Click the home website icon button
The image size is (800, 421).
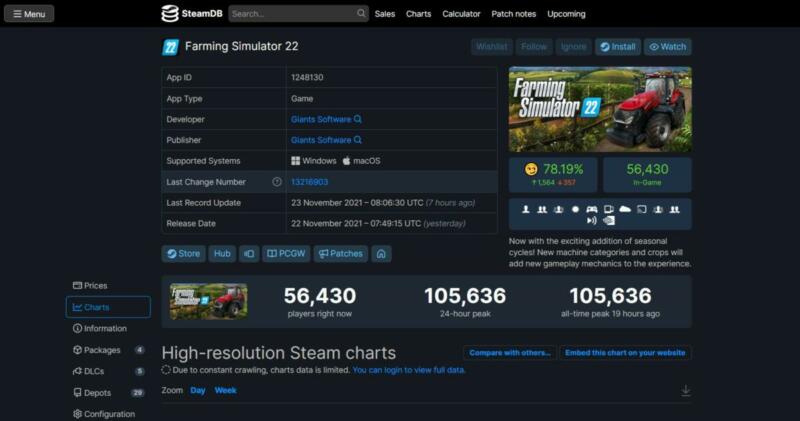point(381,254)
